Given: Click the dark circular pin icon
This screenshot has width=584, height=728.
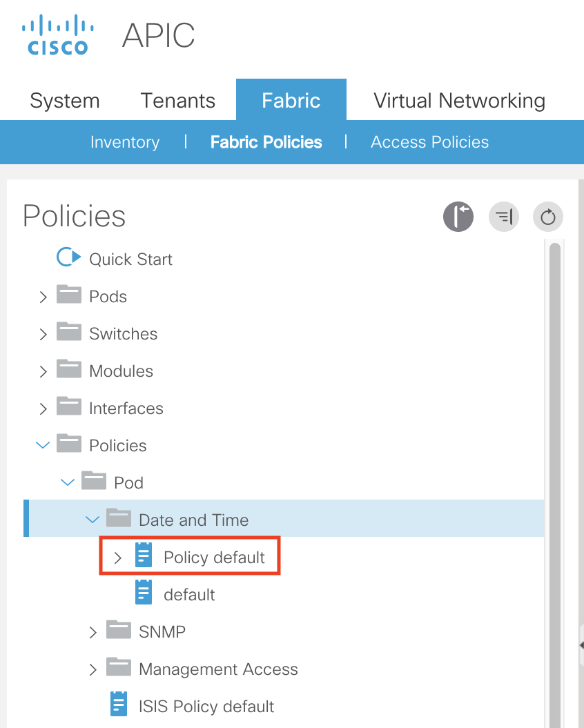Looking at the screenshot, I should 458,217.
